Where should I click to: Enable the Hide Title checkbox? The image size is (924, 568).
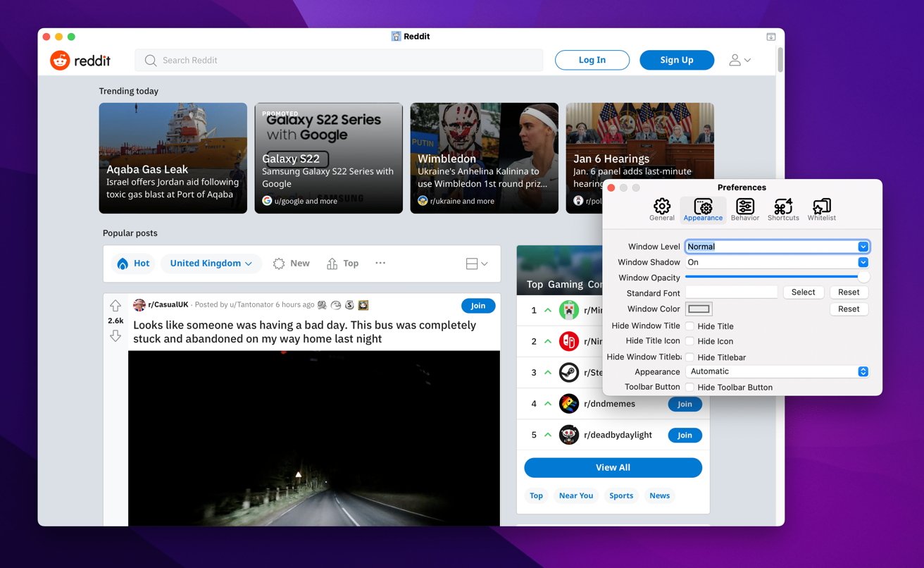pos(690,326)
